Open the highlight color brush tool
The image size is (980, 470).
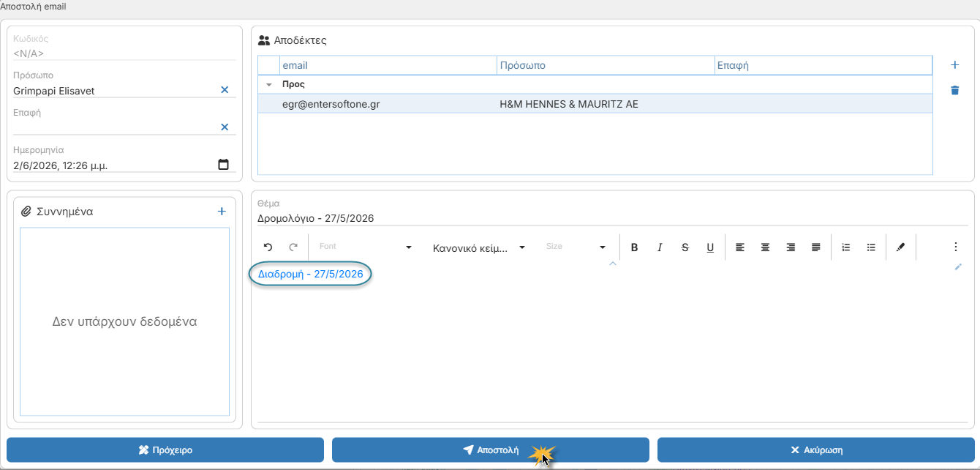pyautogui.click(x=901, y=247)
